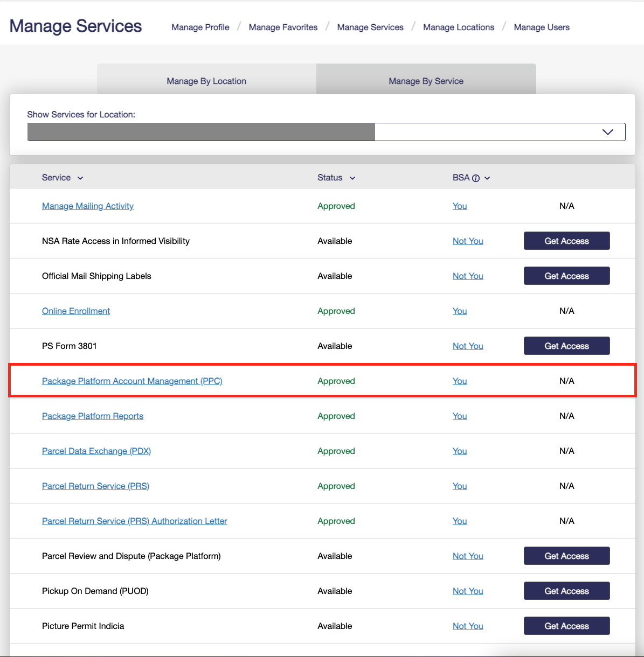Click the BSA column sort chevron
The width and height of the screenshot is (644, 657).
tap(487, 178)
